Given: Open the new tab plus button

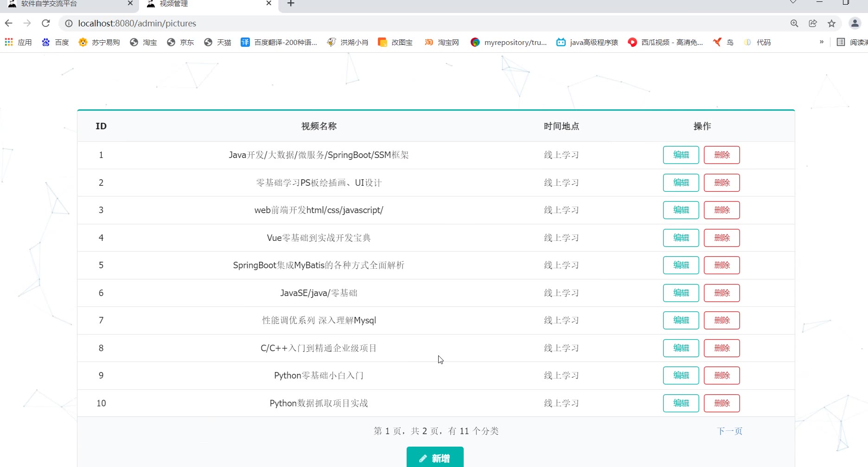Looking at the screenshot, I should 291,4.
